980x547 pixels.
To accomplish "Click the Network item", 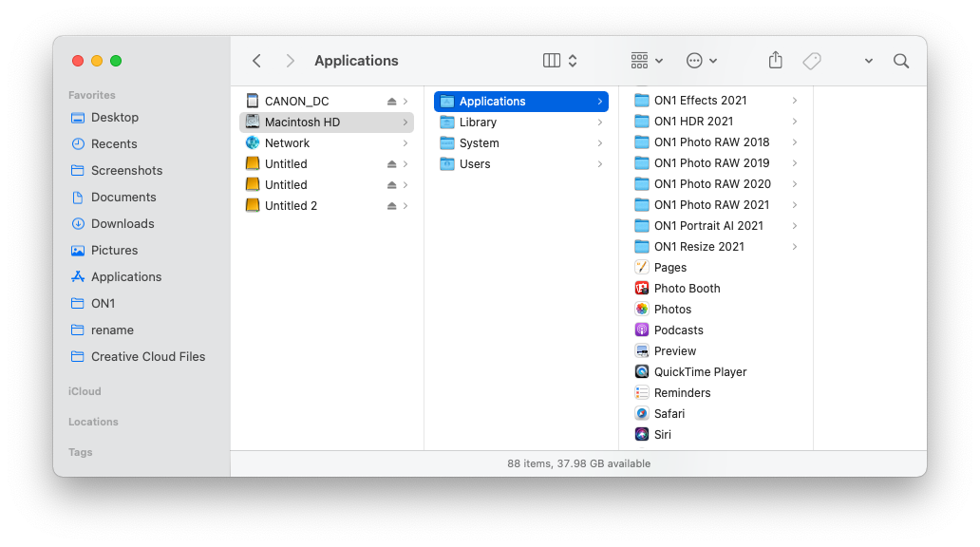I will 287,143.
